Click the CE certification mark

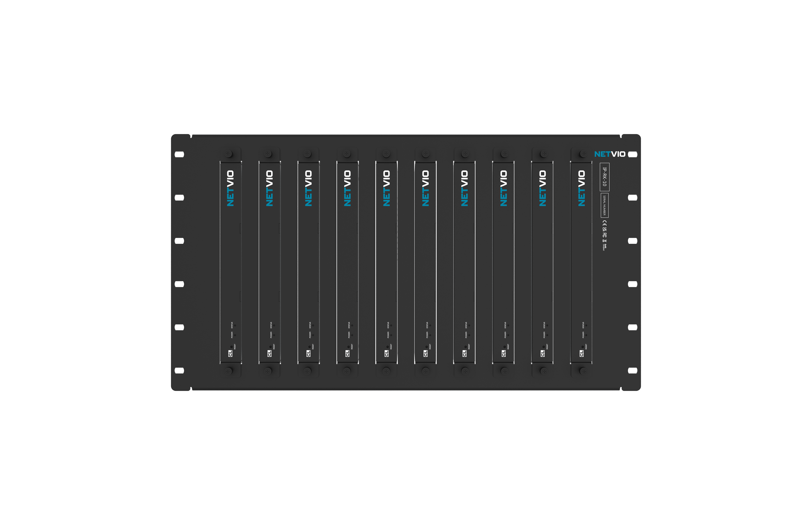pos(605,223)
